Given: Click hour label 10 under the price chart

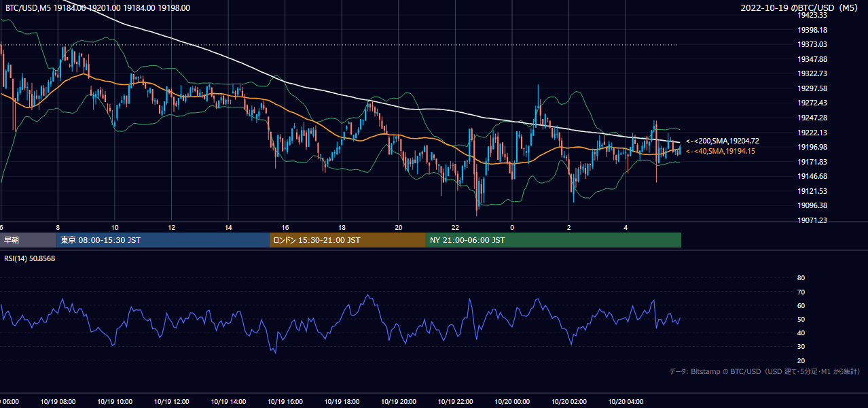Looking at the screenshot, I should [115, 228].
